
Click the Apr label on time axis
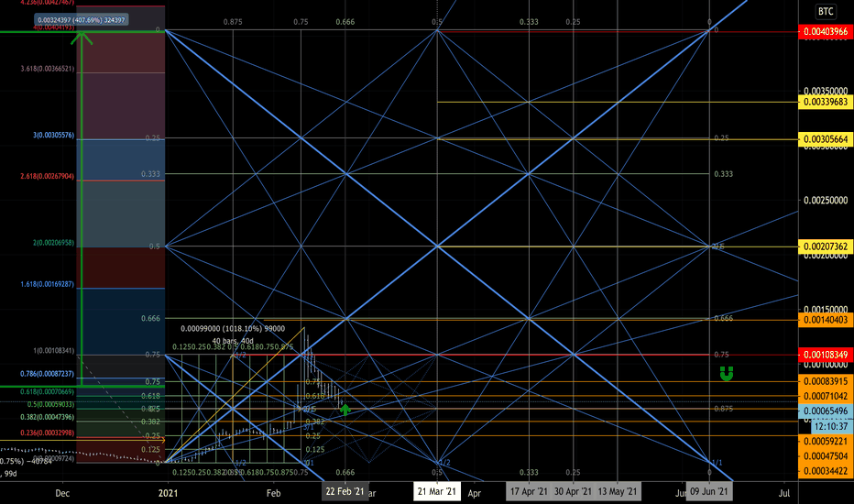(x=475, y=493)
